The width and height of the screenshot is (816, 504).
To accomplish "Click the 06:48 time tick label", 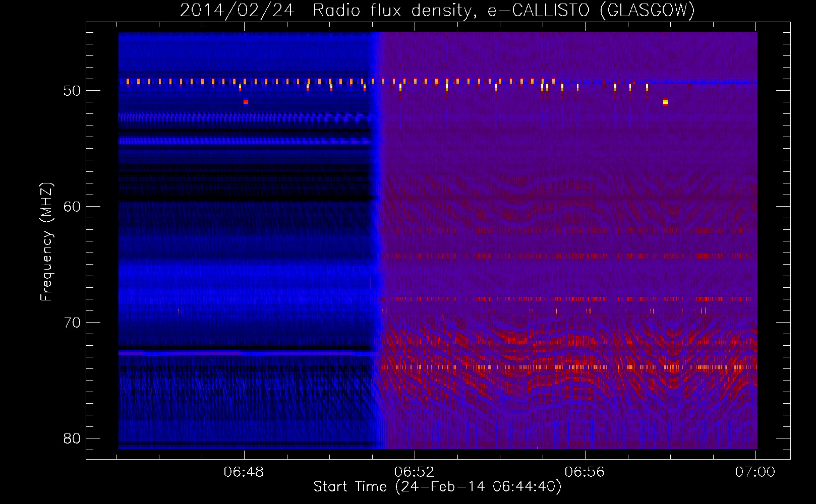I will coord(244,472).
